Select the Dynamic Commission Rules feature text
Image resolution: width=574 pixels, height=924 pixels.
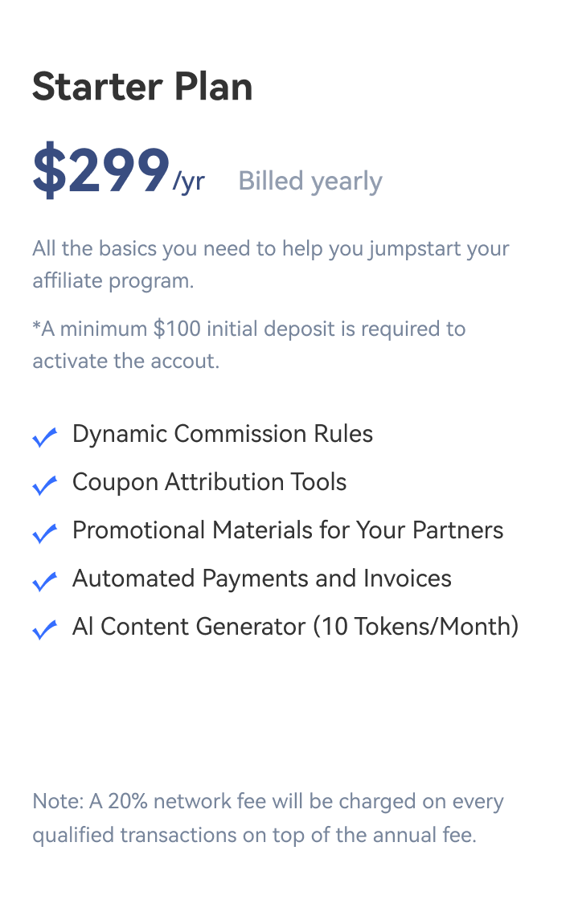(x=223, y=434)
